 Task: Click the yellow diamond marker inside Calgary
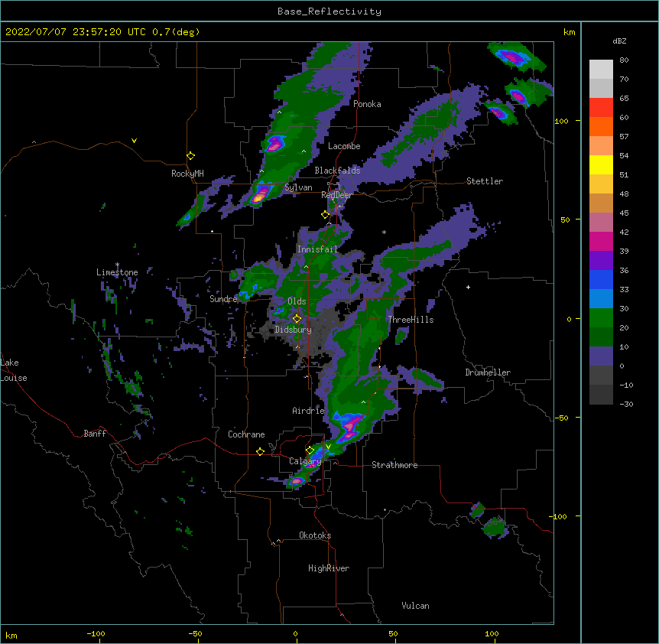tap(310, 450)
